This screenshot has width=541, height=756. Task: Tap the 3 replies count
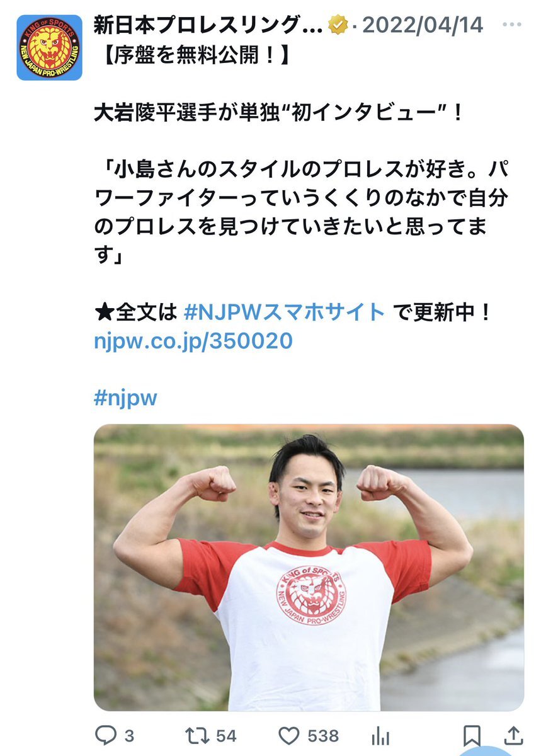coord(129,736)
